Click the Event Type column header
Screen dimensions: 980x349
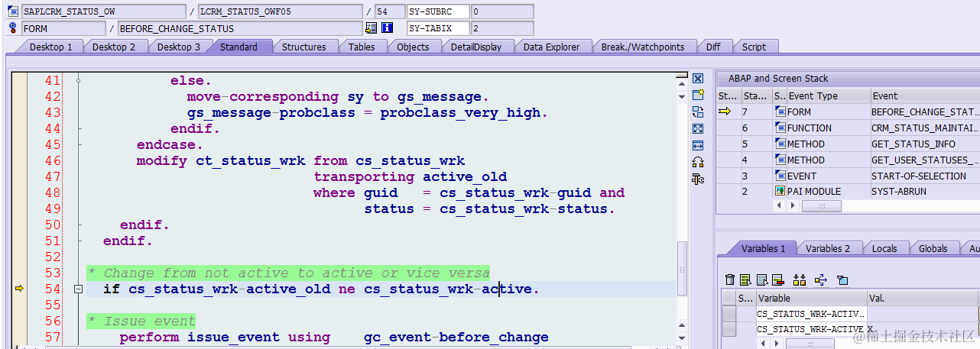[829, 96]
